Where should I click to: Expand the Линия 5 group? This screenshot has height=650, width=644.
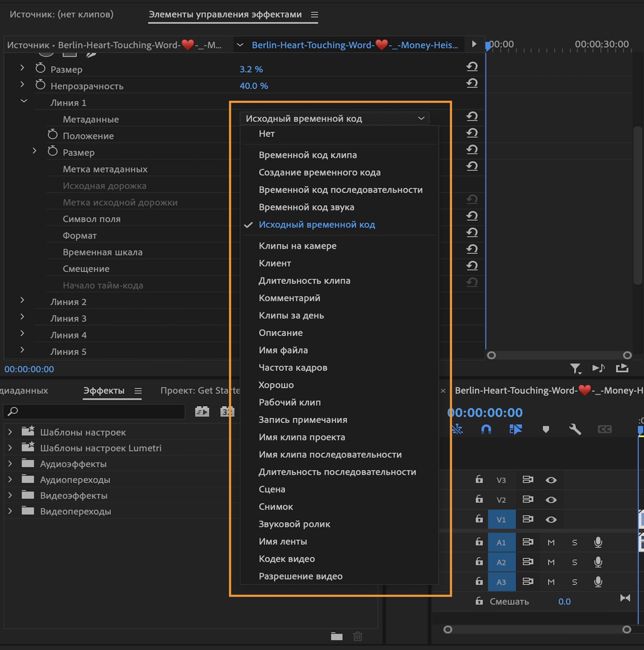[22, 350]
